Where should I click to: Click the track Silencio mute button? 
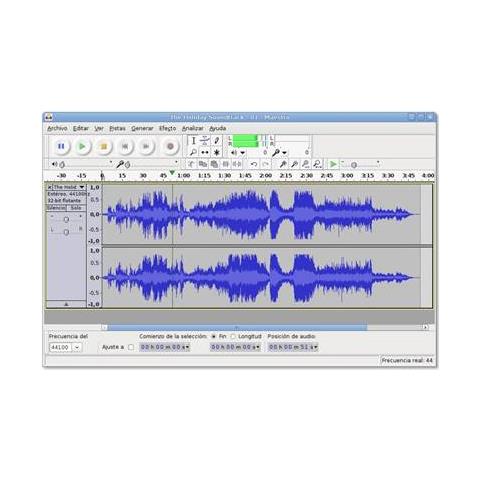56,208
